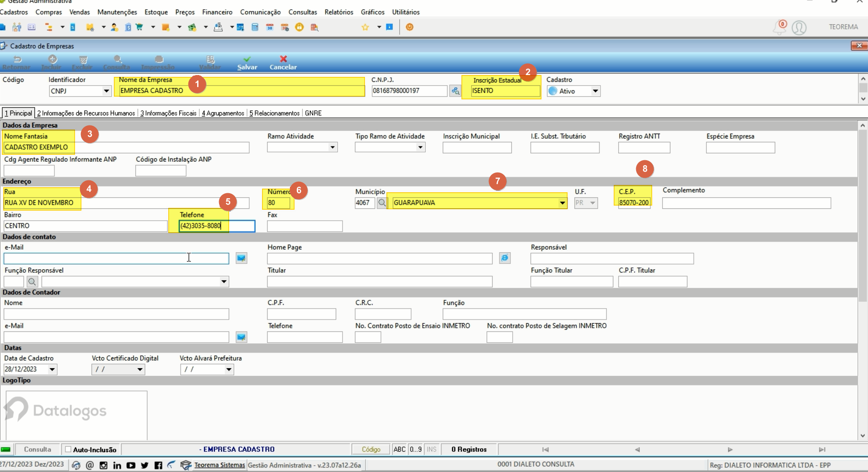Open the Data de Cadastro date picker

click(52, 369)
